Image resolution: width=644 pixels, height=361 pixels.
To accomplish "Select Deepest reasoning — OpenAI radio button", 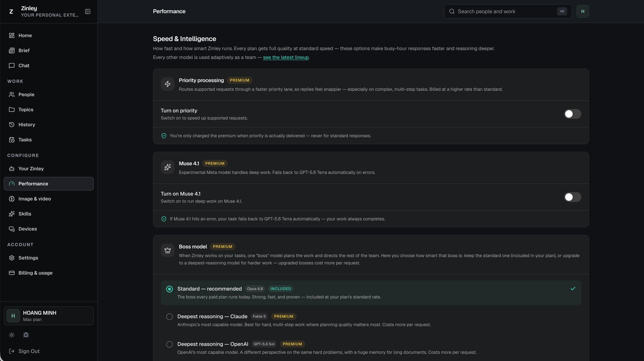I will pyautogui.click(x=169, y=344).
